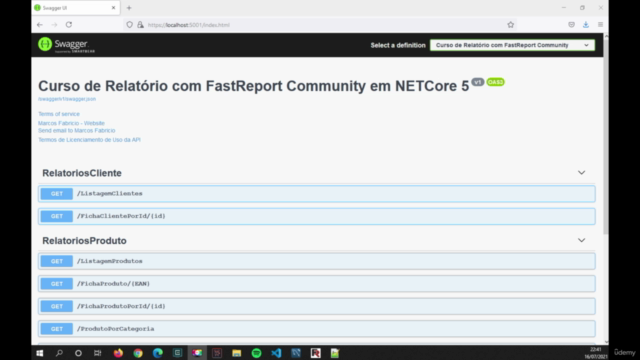Click the browser back arrow
The image size is (640, 360).
(40, 24)
